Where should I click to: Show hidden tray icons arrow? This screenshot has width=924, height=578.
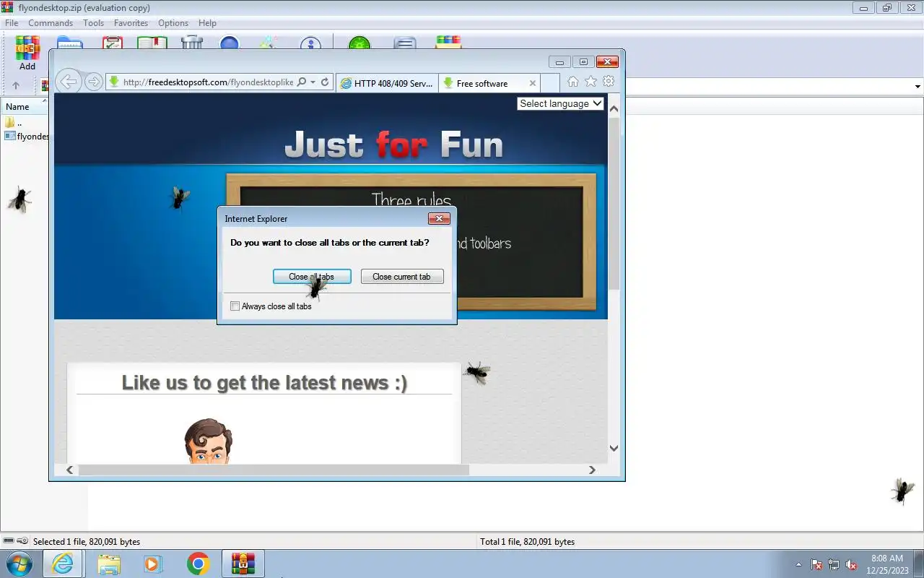point(798,564)
